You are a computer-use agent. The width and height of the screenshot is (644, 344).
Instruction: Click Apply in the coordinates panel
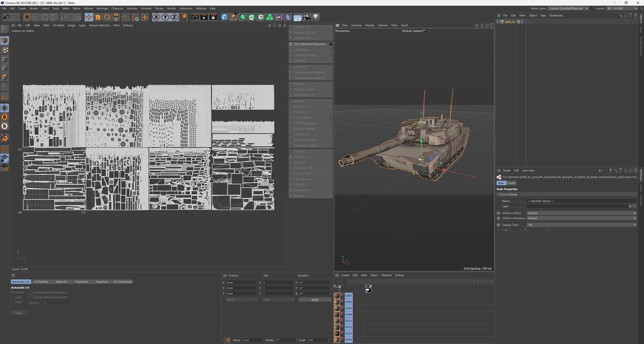click(315, 300)
